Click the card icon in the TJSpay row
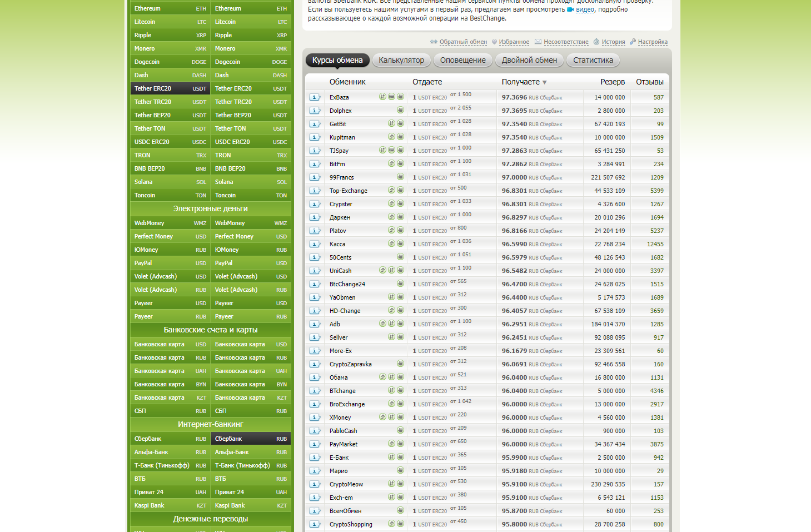 pos(391,150)
